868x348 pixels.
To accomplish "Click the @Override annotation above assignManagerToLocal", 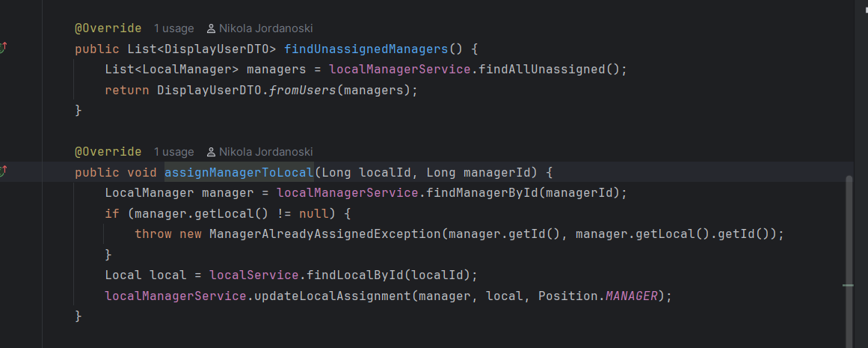I will 108,152.
